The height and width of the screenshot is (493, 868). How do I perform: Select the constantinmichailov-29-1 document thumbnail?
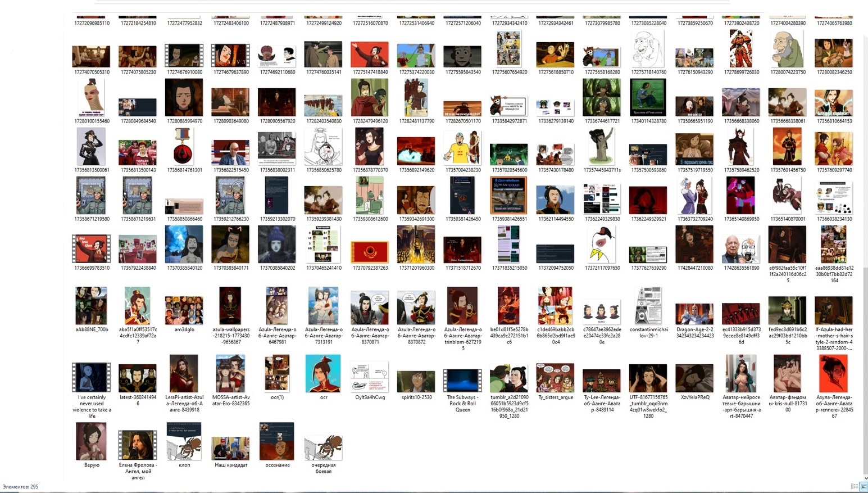[x=648, y=306]
